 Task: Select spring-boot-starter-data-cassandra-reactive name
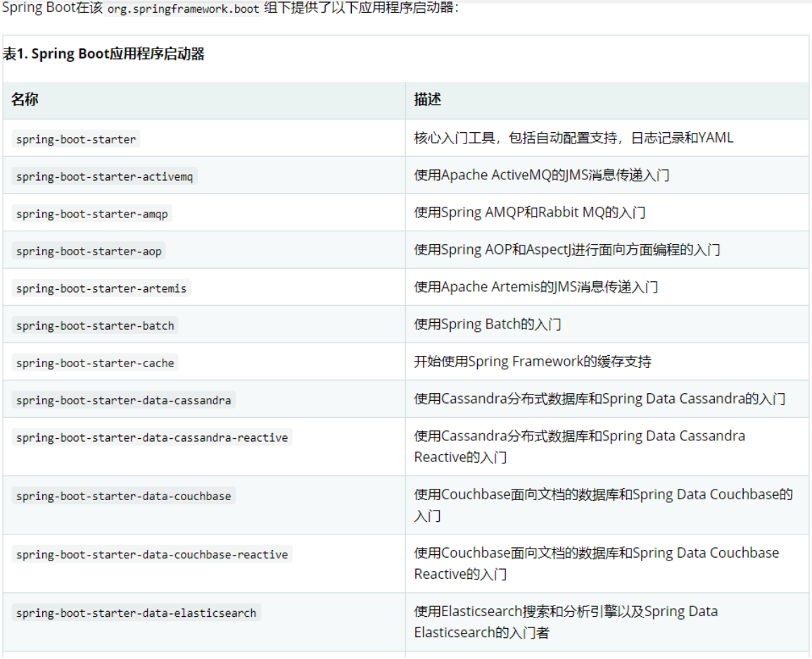152,437
